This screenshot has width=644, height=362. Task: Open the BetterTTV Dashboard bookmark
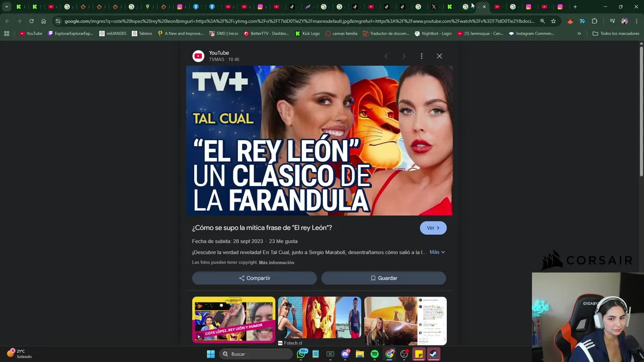point(266,33)
